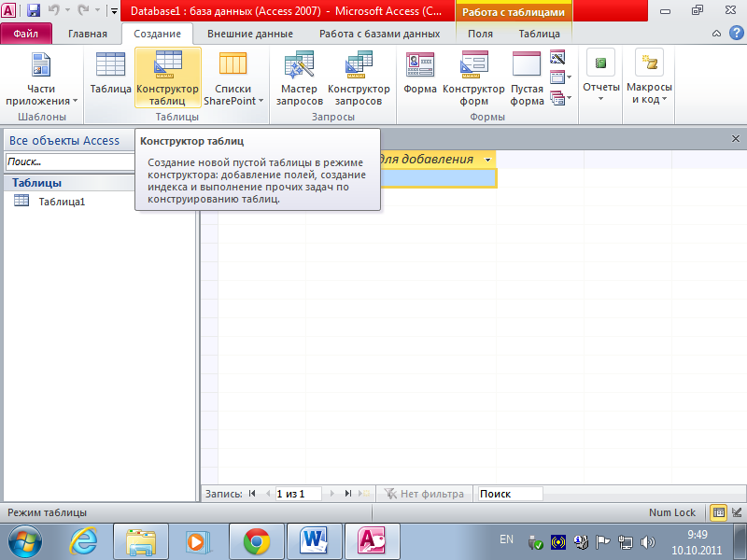
Task: Open the Windows Start menu
Action: point(25,541)
